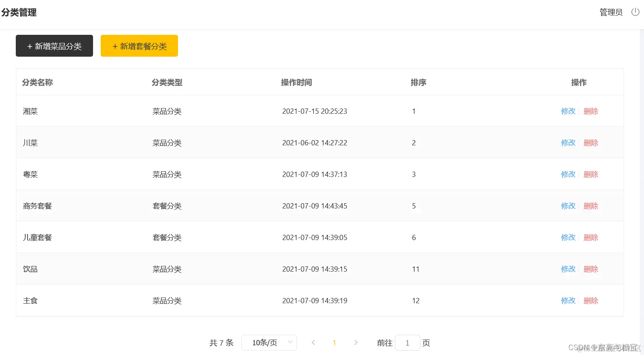Click the 操作时间 column header
This screenshot has width=644, height=355.
(x=296, y=82)
